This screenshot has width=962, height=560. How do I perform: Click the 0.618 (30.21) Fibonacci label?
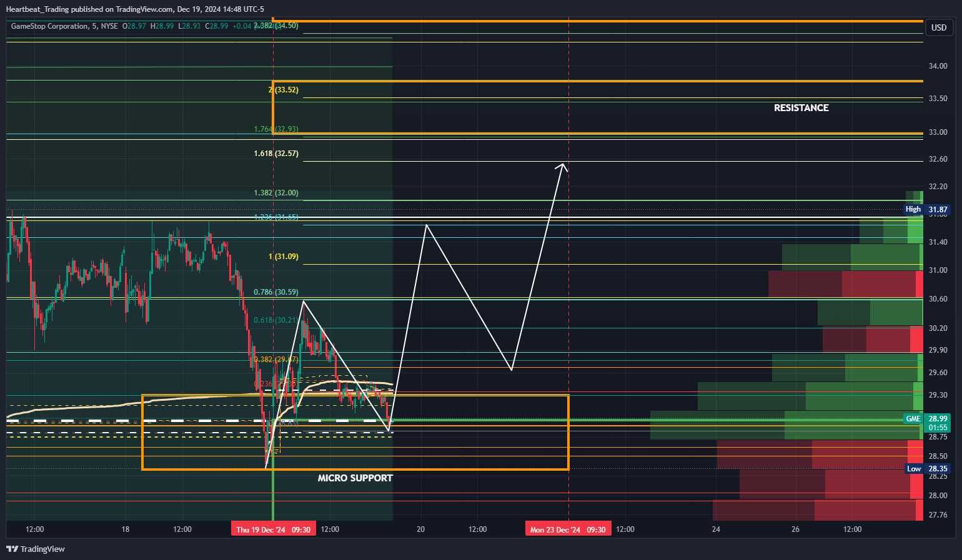[276, 320]
